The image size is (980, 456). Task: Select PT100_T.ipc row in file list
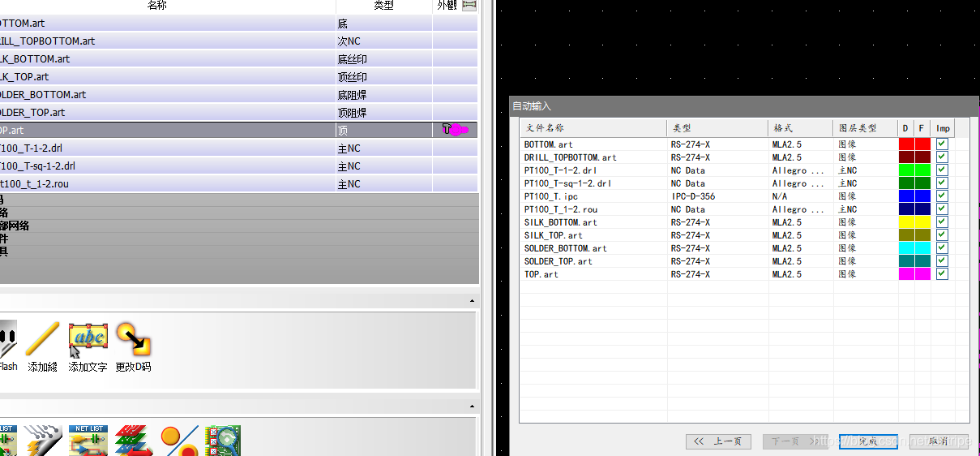coord(744,196)
